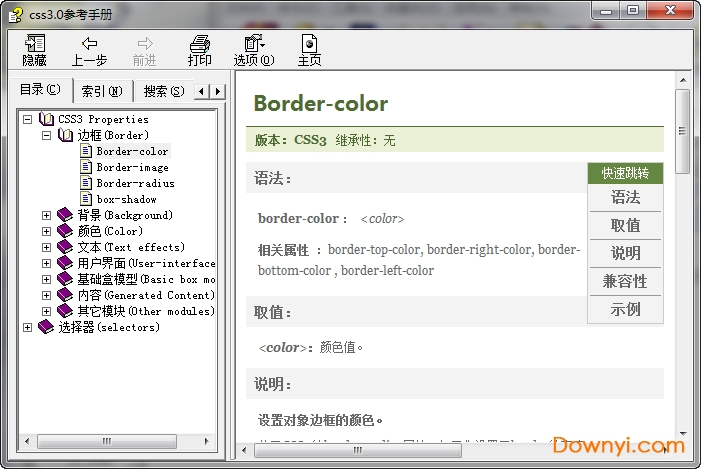Select Border-radius in the contents tree

coord(135,183)
